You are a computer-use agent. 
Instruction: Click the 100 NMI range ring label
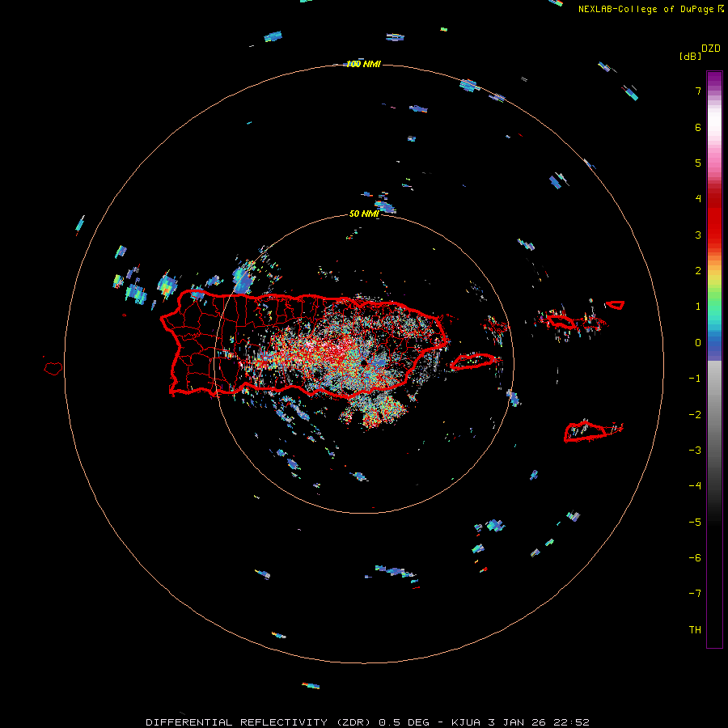tap(363, 64)
